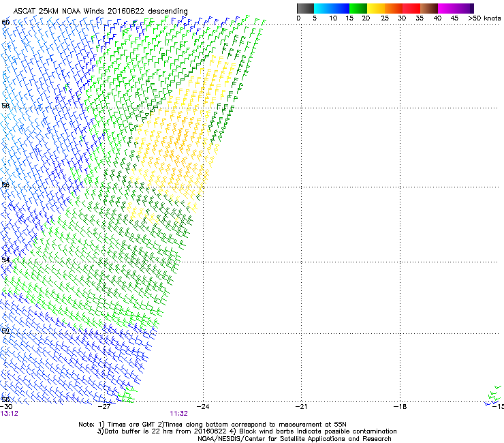Choose the yellow 20-25 knots legend segment
The width and height of the screenshot is (504, 443).
tap(376, 8)
